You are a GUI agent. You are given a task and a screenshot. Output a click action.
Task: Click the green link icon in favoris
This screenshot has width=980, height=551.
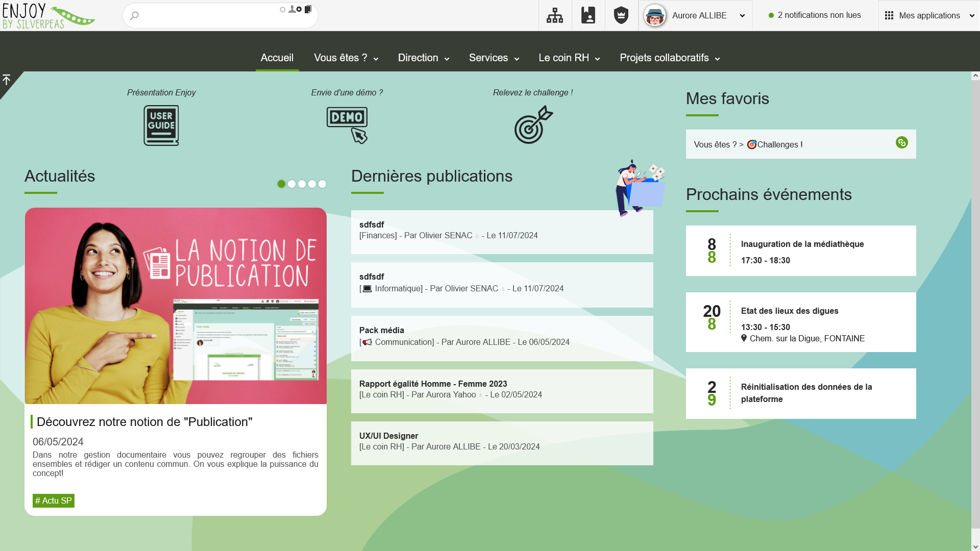[x=901, y=143]
